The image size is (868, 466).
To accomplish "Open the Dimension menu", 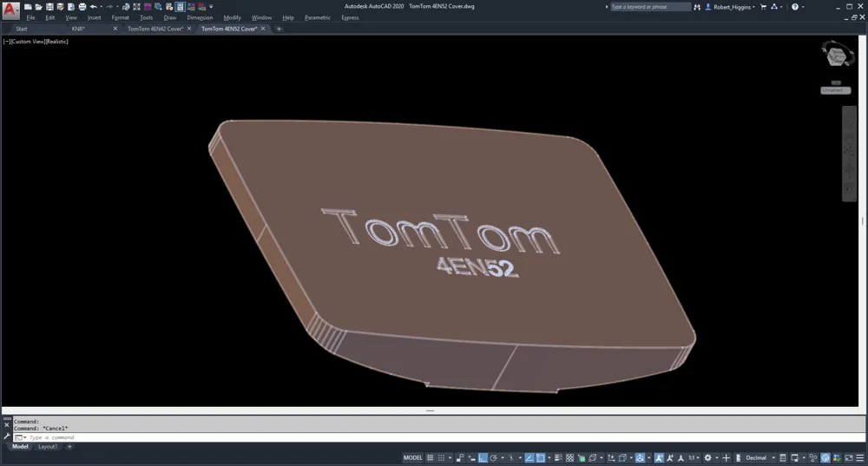I will click(200, 17).
